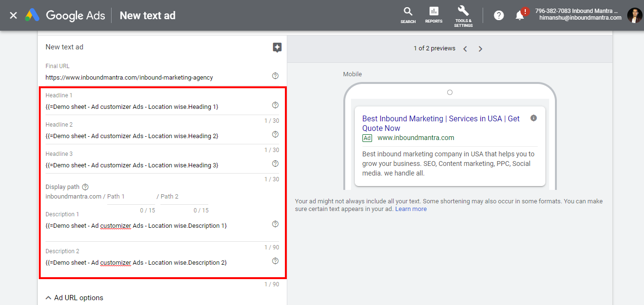This screenshot has width=644, height=305.
Task: Click help icon beside Description 2
Action: point(275,261)
